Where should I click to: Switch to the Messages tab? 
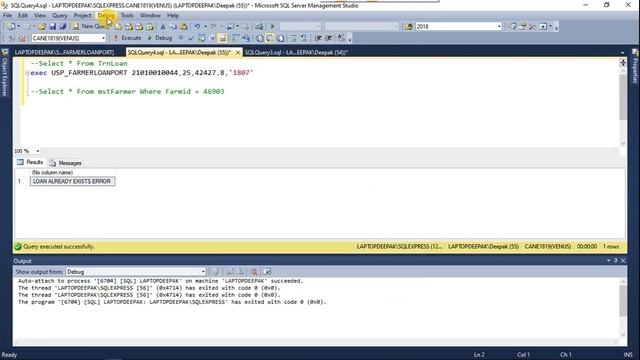click(66, 163)
